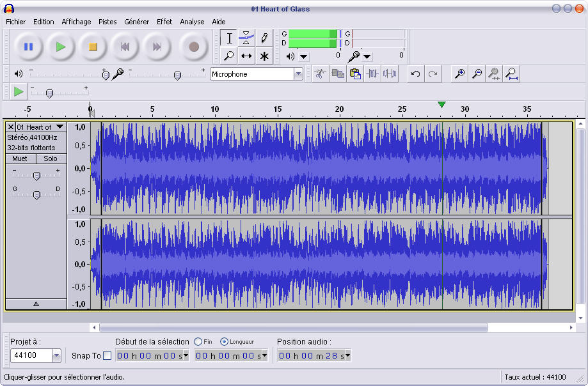Select the Fin radio button
This screenshot has height=386, width=588.
(198, 341)
